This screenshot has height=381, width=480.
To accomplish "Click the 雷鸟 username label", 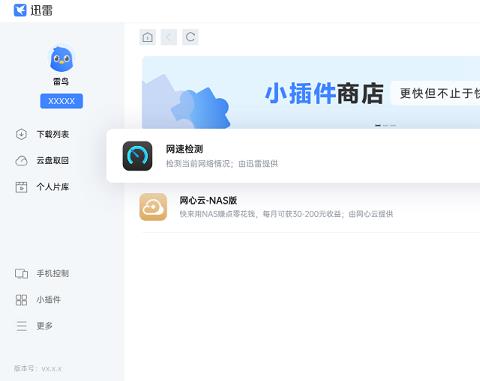I will point(61,81).
